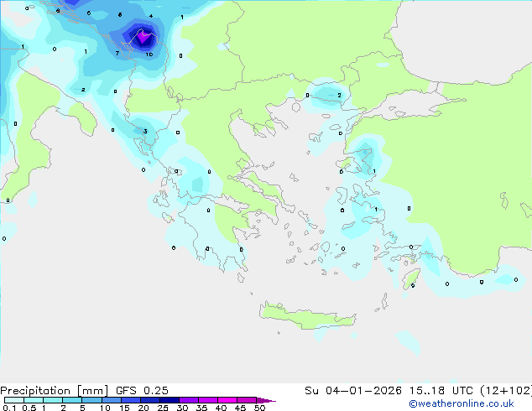Click the value 7 left of the peak
This screenshot has width=532, height=411.
(117, 54)
